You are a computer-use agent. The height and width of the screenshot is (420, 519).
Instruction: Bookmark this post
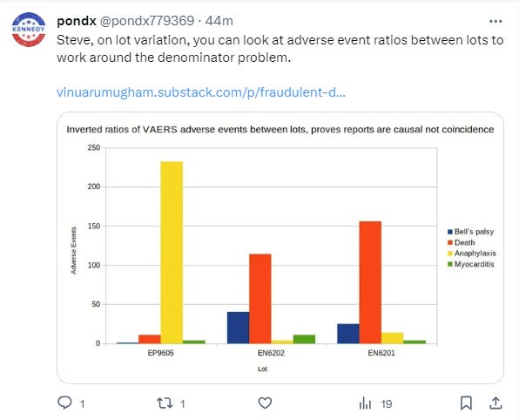coord(466,403)
